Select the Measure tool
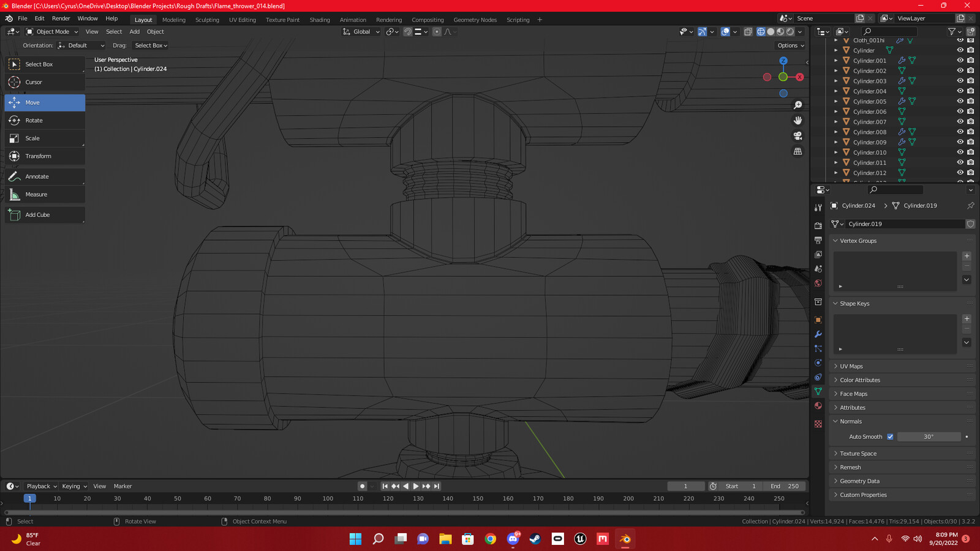This screenshot has width=980, height=551. [x=45, y=195]
